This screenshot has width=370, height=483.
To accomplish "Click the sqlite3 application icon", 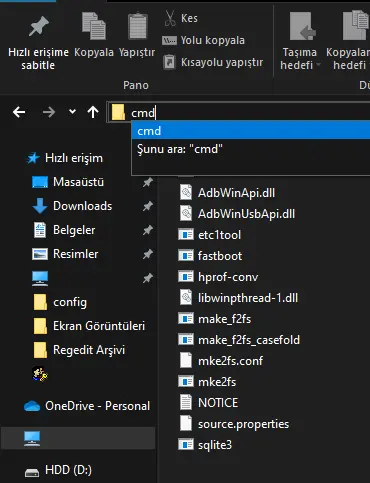I will coord(186,445).
